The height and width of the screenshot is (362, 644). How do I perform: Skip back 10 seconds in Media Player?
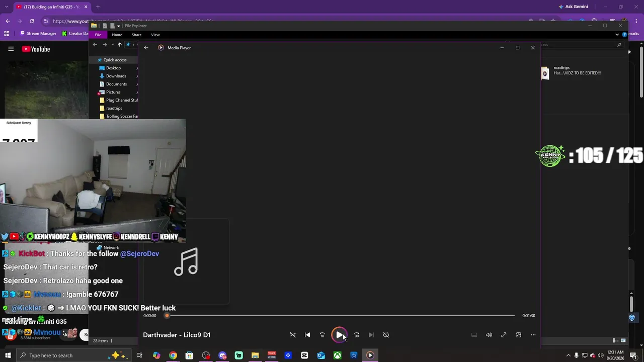pyautogui.click(x=323, y=335)
